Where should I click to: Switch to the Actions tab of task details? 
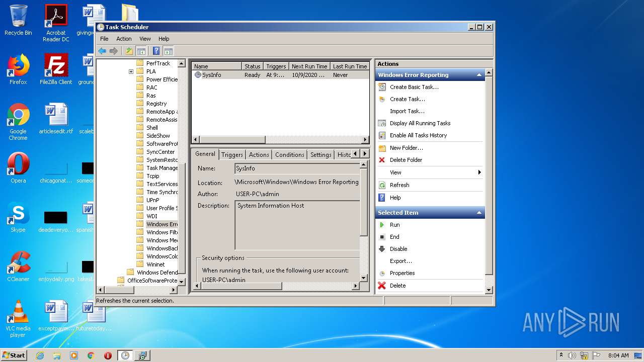coord(259,155)
